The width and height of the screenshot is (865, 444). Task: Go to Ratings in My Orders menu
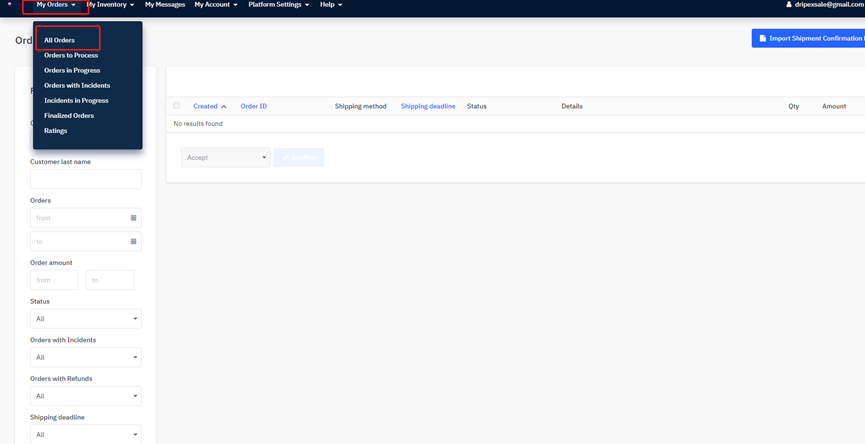(56, 131)
